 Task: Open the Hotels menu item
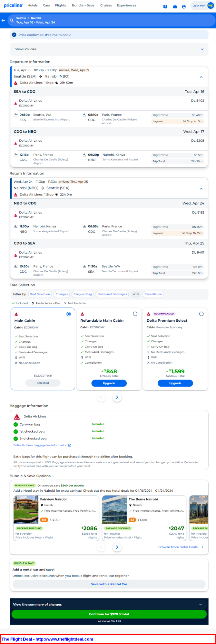pyautogui.click(x=33, y=5)
